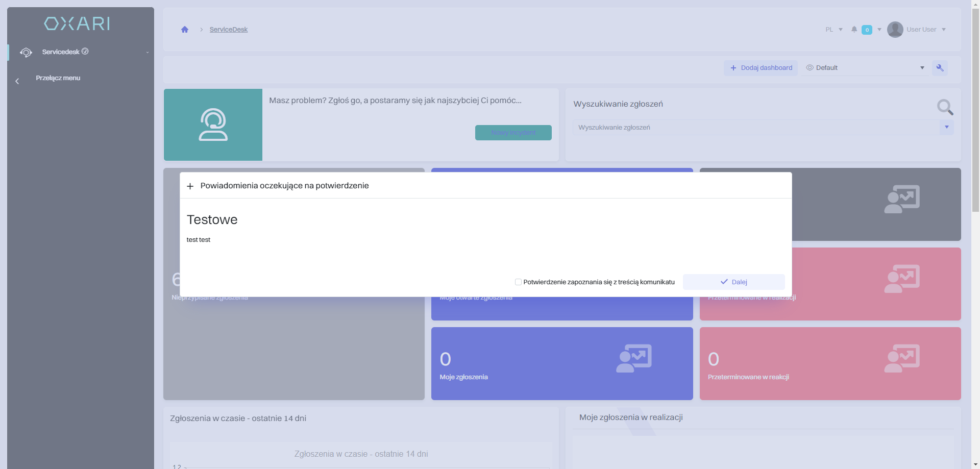Viewport: 980px width, 469px height.
Task: Click the OXARI logo
Action: coord(77,23)
